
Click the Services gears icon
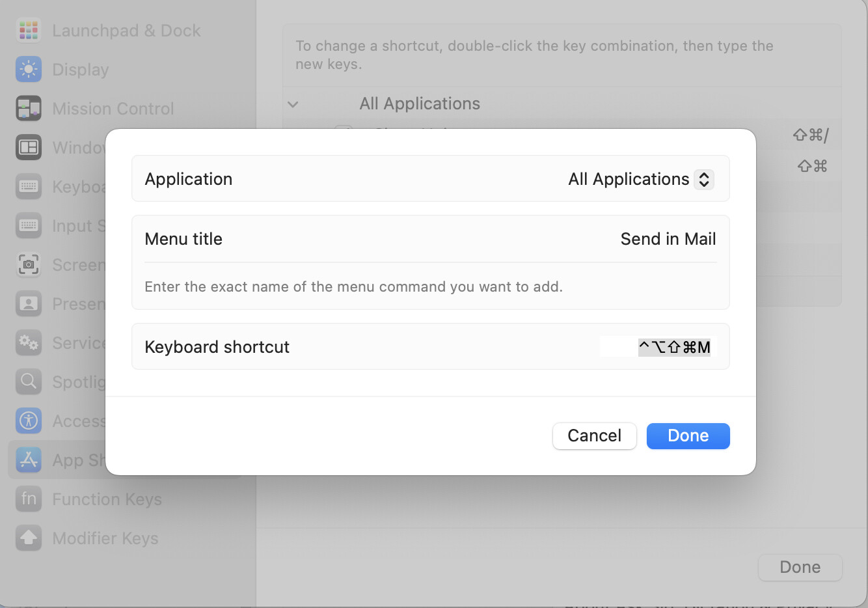click(x=29, y=343)
